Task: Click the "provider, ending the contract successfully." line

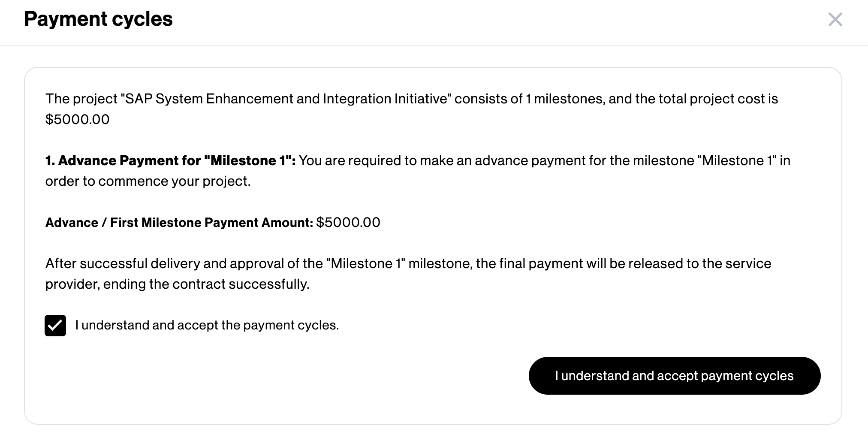Action: (x=178, y=284)
